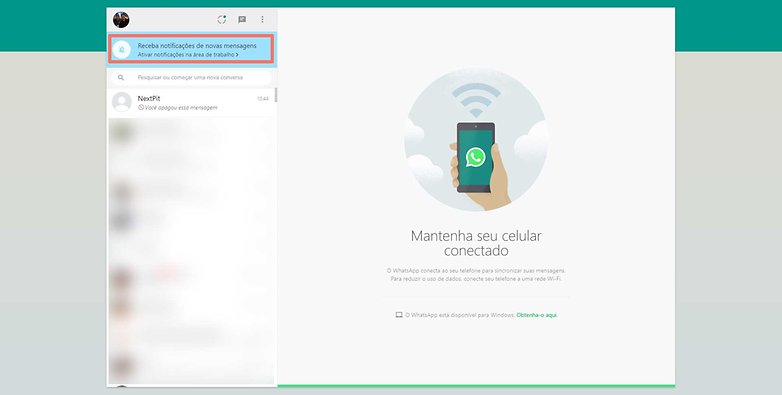
Task: Click the chat list scrollbar
Action: click(276, 95)
